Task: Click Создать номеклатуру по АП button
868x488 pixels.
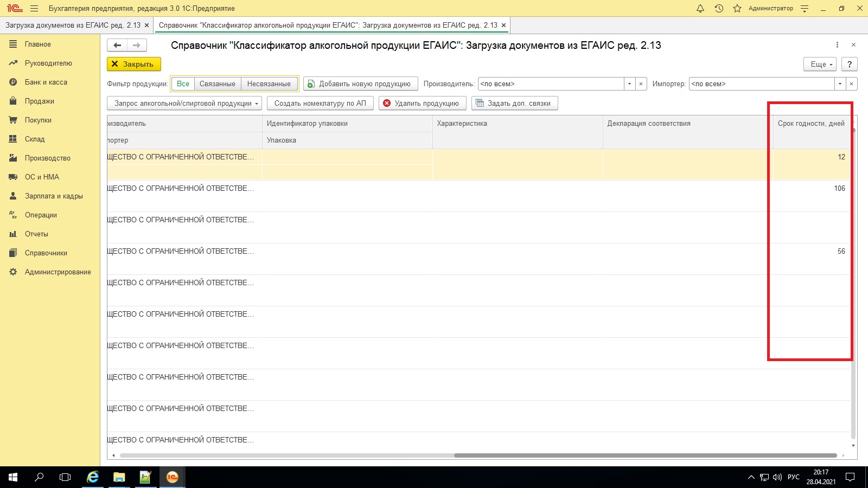Action: pos(320,104)
